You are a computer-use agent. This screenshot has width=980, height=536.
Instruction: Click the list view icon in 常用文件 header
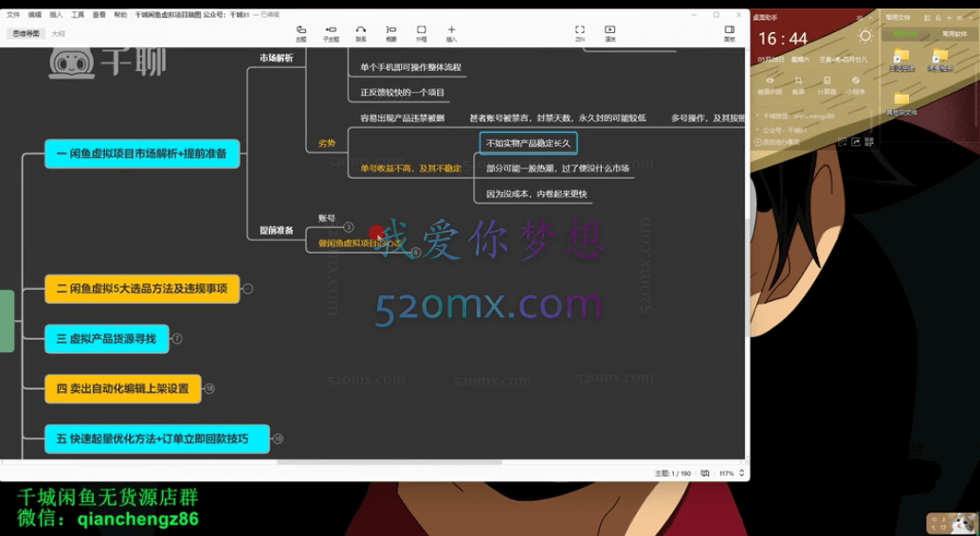[x=928, y=18]
